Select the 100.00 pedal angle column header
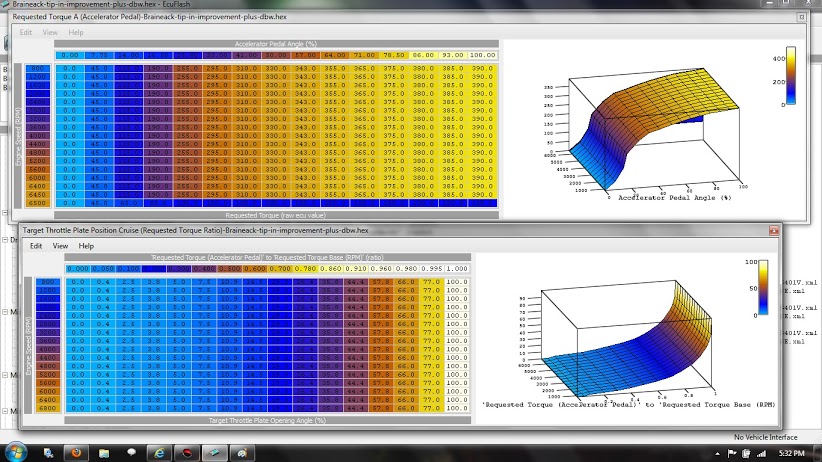Image resolution: width=822 pixels, height=462 pixels. click(482, 55)
